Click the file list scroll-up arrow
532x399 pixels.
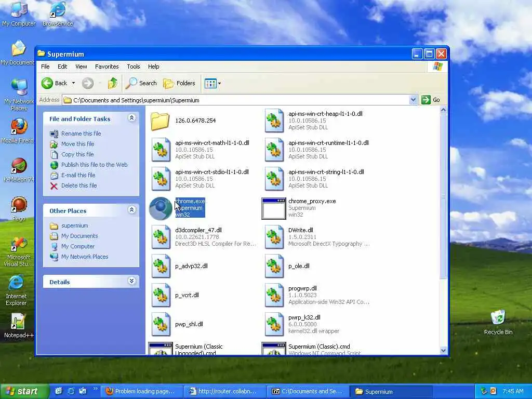[443, 110]
